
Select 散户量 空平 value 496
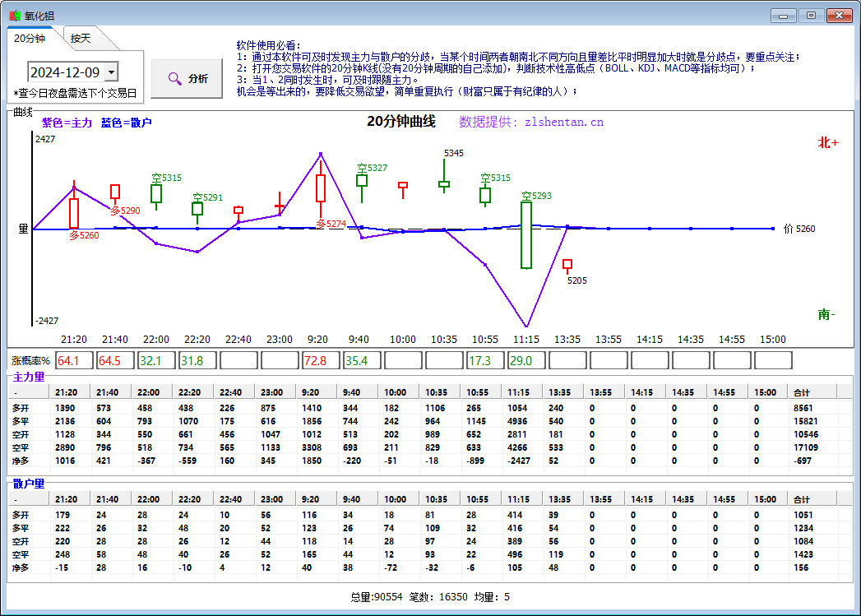point(515,554)
